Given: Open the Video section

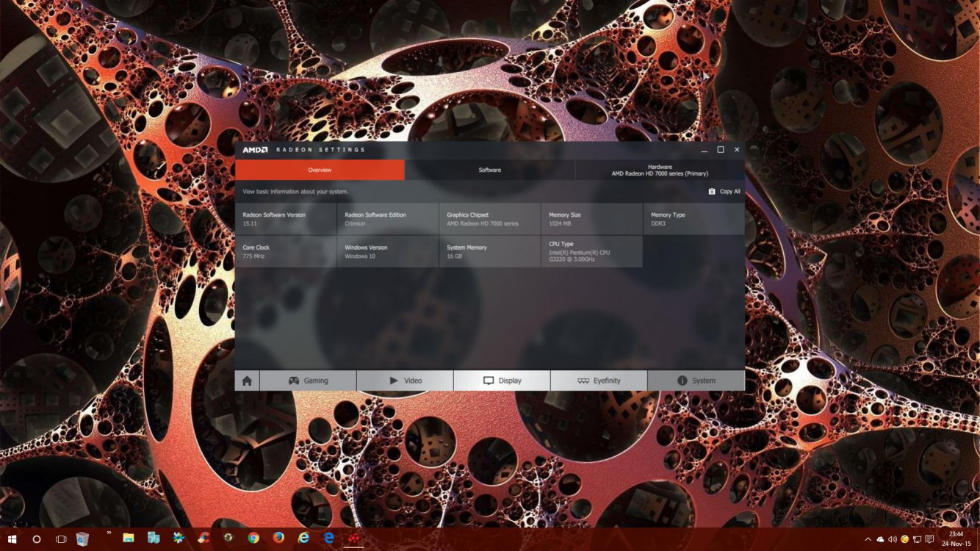Looking at the screenshot, I should 405,381.
